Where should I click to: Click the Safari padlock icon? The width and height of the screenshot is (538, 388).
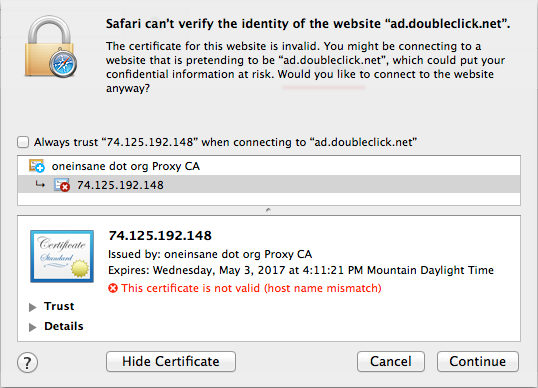(x=50, y=47)
